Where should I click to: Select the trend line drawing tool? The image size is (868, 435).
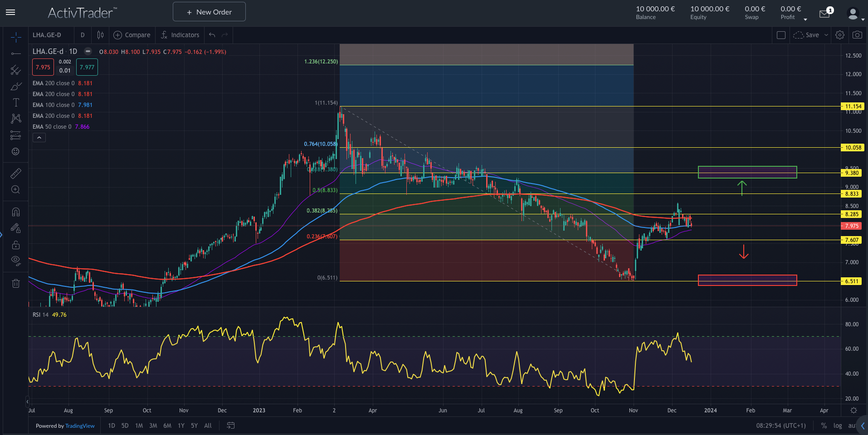pyautogui.click(x=16, y=53)
